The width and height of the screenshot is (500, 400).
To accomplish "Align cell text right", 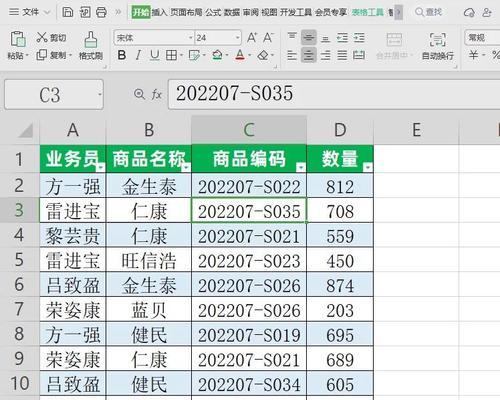I will point(325,55).
